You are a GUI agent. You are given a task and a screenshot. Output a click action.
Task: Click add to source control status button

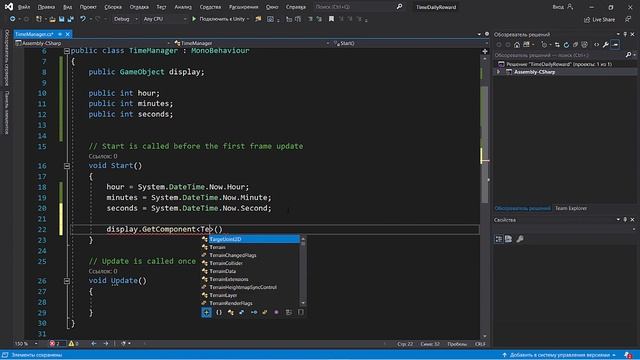pyautogui.click(x=559, y=356)
